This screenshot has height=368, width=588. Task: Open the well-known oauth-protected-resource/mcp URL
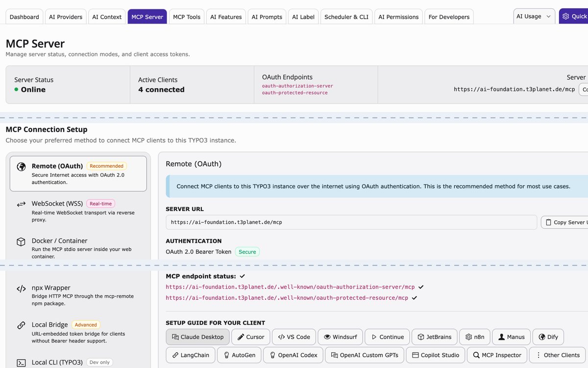tap(287, 298)
